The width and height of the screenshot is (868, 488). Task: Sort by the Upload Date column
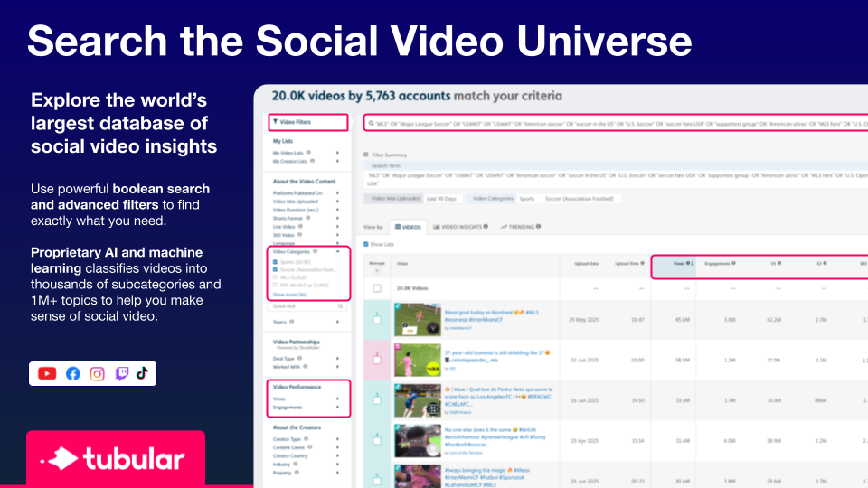(x=586, y=263)
